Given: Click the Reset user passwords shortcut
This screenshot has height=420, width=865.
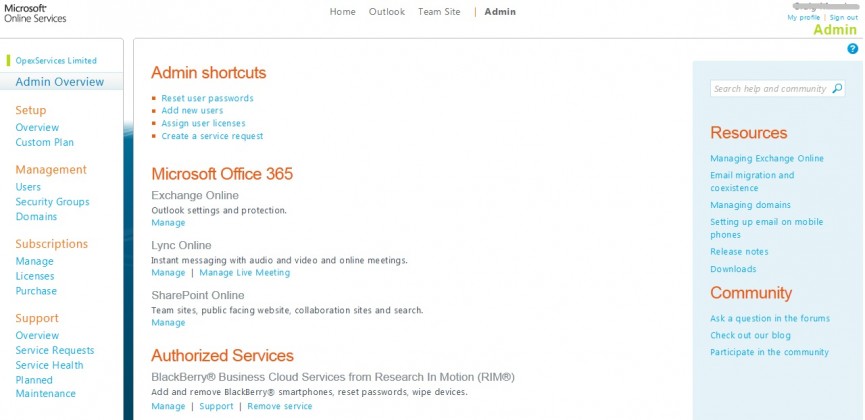Looking at the screenshot, I should [x=207, y=98].
